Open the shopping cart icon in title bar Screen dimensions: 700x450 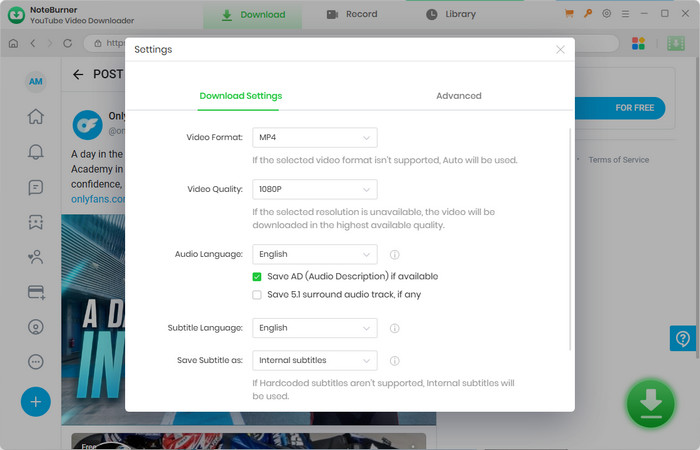(569, 13)
